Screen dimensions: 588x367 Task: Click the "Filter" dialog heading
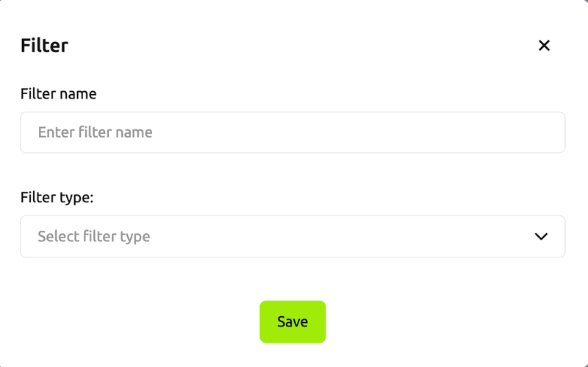(x=44, y=46)
